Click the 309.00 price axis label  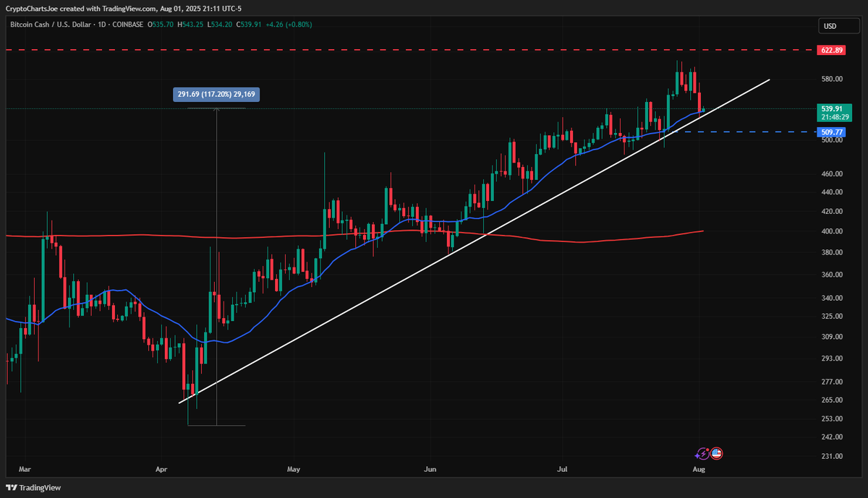pyautogui.click(x=832, y=337)
